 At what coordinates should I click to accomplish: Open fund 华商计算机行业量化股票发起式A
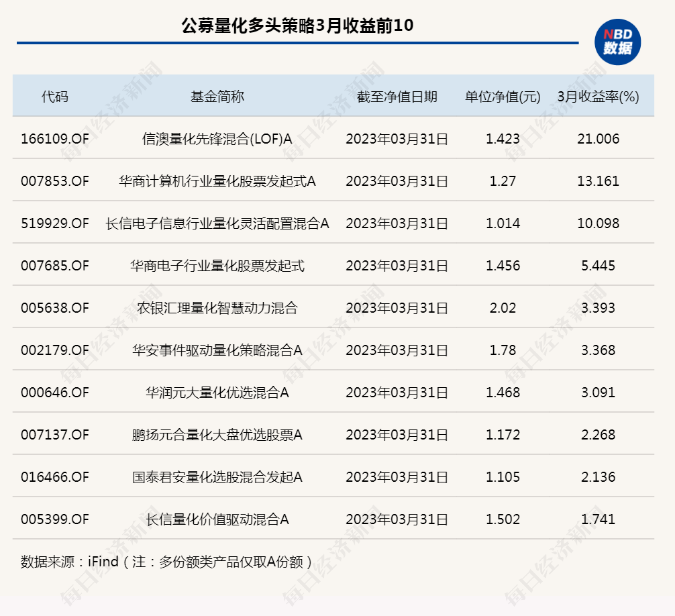tap(217, 181)
